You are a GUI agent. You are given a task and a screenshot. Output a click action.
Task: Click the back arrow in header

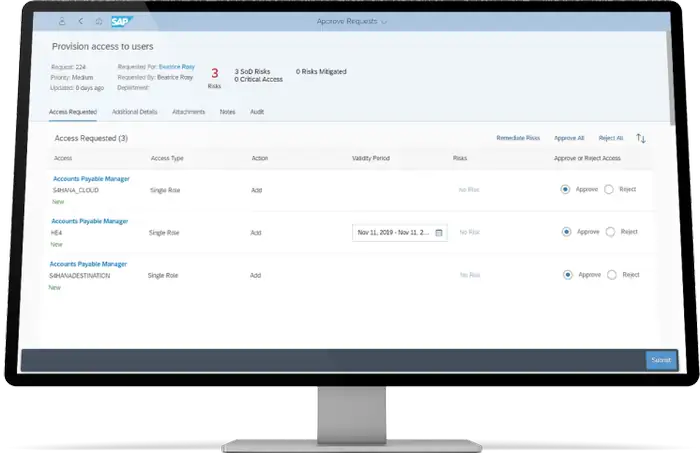[x=80, y=21]
